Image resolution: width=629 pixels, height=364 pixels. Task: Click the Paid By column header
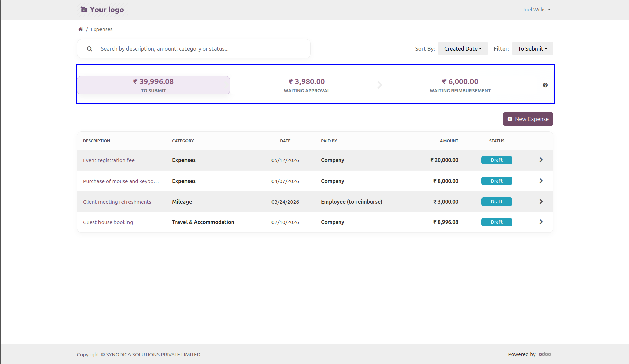click(329, 141)
